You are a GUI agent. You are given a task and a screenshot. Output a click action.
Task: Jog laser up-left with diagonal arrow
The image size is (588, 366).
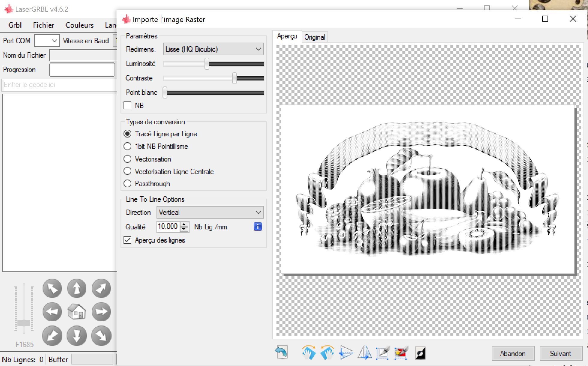(x=52, y=288)
